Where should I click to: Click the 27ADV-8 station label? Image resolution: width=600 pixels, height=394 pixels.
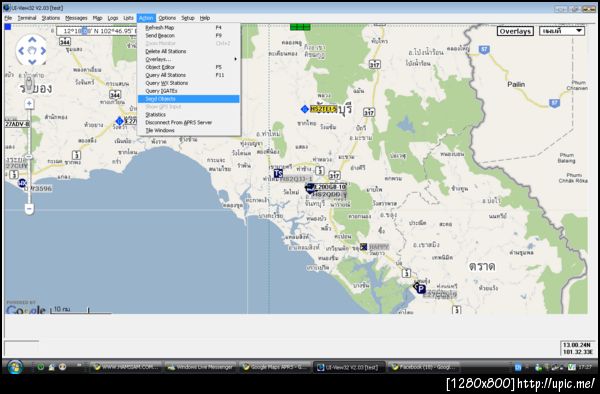point(17,124)
